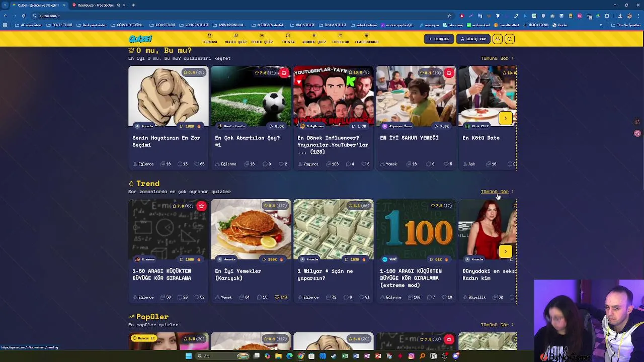Open the EN İYİ SAHUR YEMEĞİ quiz thumbnail
The height and width of the screenshot is (362, 644).
pos(416,96)
